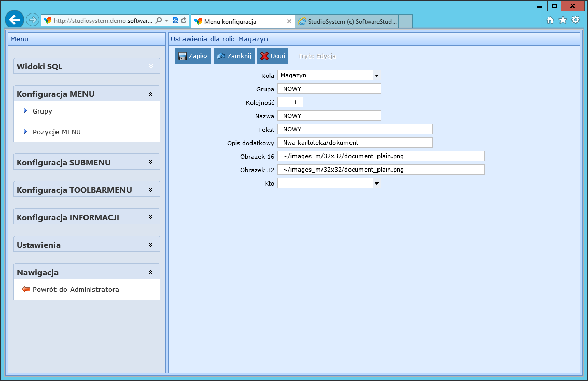Click the search magnifier icon in address bar
588x381 pixels.
[x=159, y=21]
